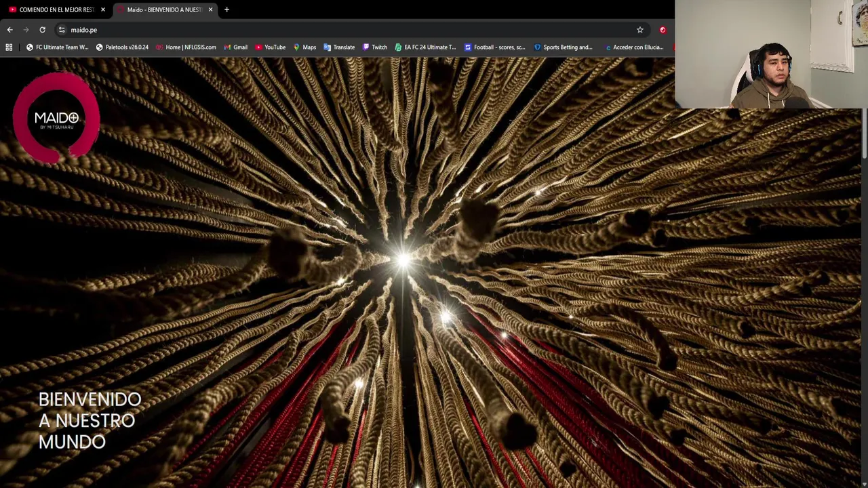Click the Maido by Mitsuharu logo
The width and height of the screenshot is (868, 488).
click(56, 118)
